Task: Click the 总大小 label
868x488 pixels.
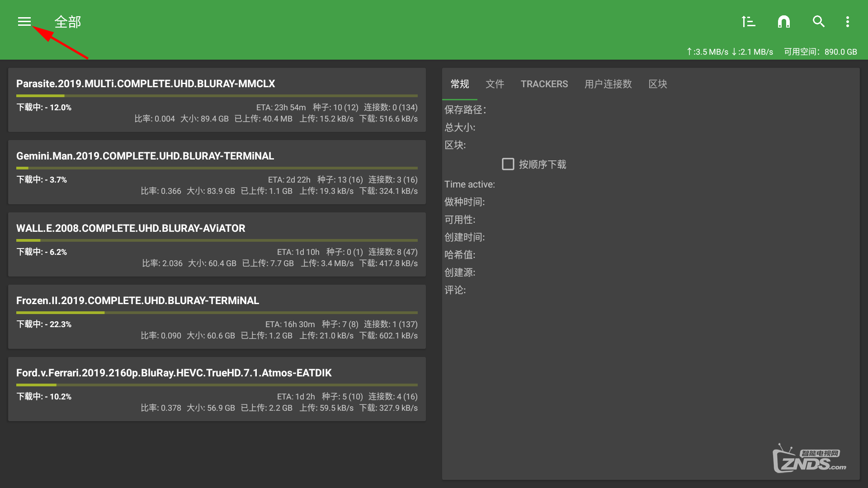Action: click(460, 127)
